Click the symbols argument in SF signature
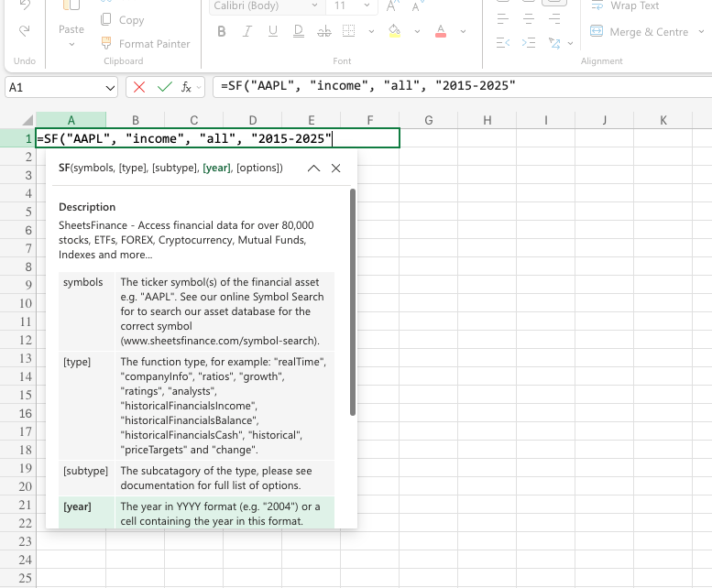This screenshot has height=588, width=712. (x=94, y=168)
